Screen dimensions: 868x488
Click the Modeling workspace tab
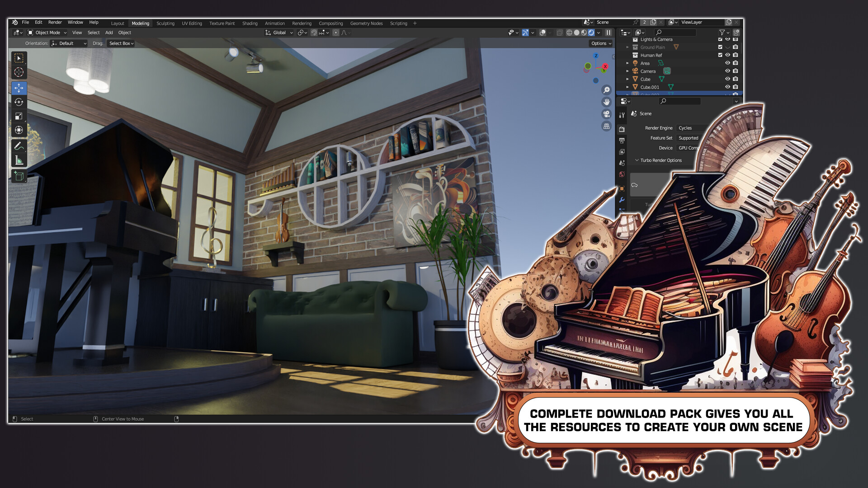click(140, 23)
